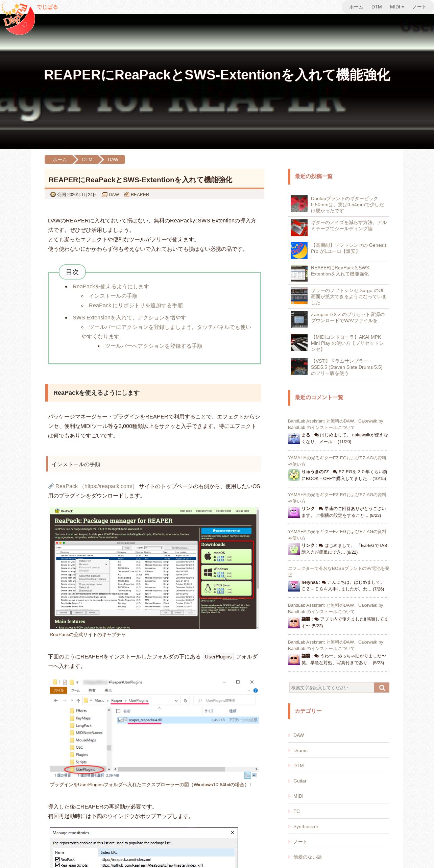Open Drums category in sidebar
The image size is (434, 868).
coord(300,750)
